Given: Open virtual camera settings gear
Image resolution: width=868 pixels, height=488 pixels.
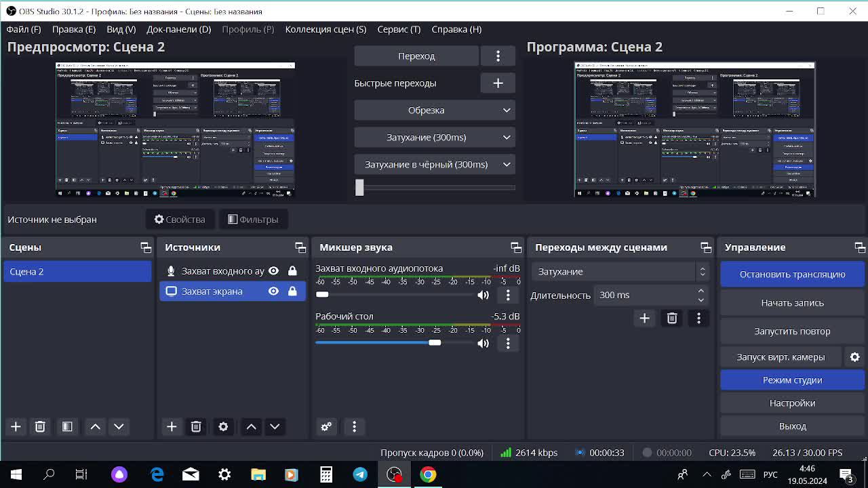Looking at the screenshot, I should (x=854, y=357).
